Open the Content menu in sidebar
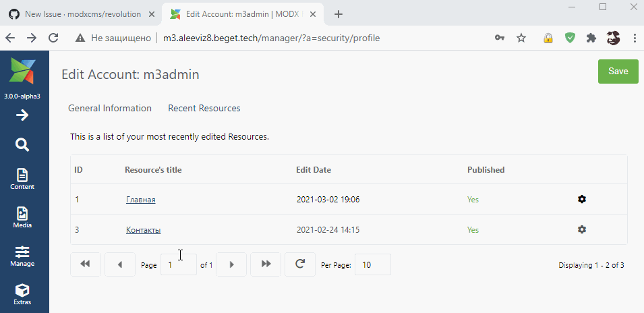 22,179
